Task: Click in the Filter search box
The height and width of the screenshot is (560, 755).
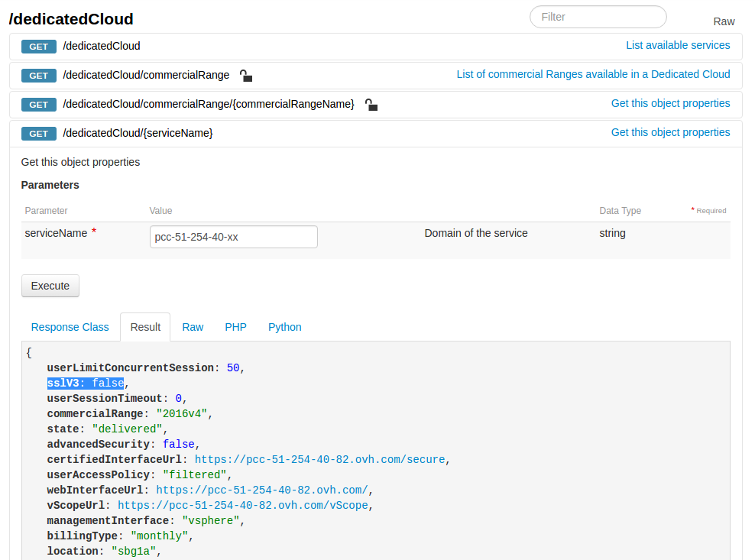Action: (598, 17)
